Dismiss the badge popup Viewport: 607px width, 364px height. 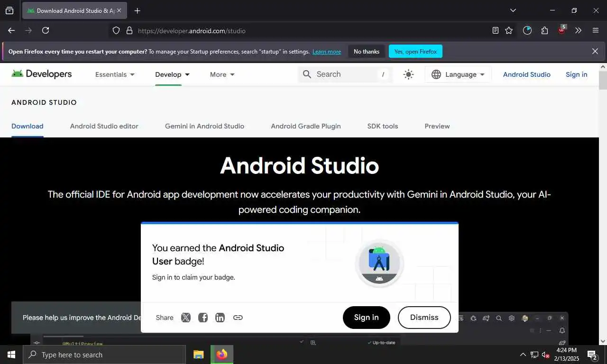[424, 318]
